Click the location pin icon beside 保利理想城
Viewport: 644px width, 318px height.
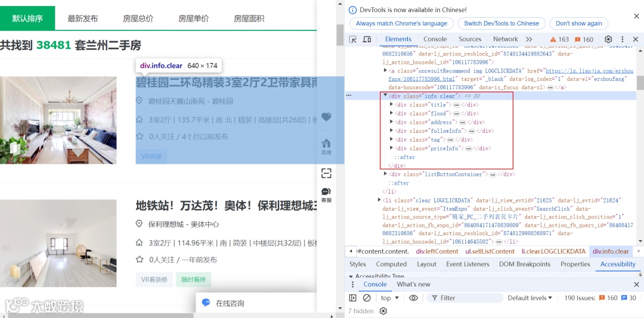coord(139,224)
